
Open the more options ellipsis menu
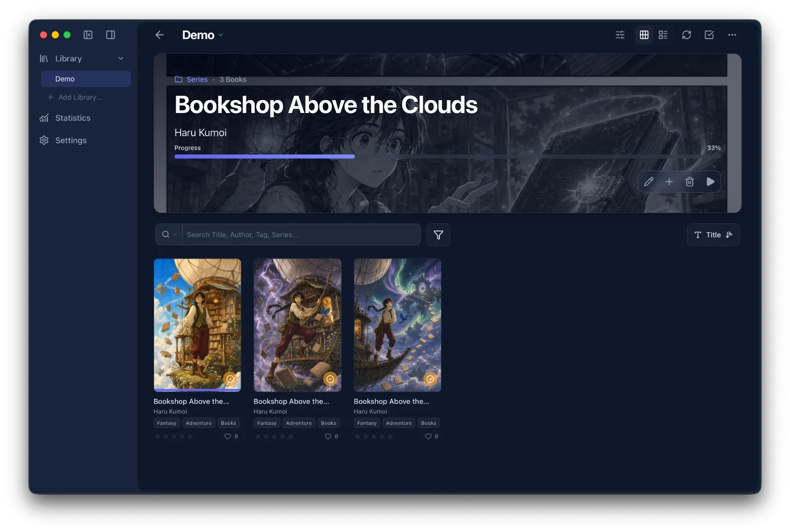[732, 35]
